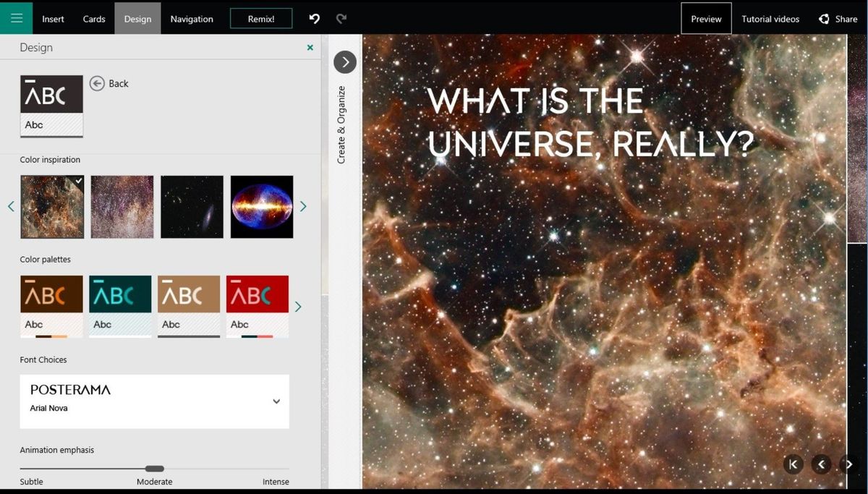Viewport: 868px width, 494px height.
Task: Show next color inspiration images
Action: (303, 207)
